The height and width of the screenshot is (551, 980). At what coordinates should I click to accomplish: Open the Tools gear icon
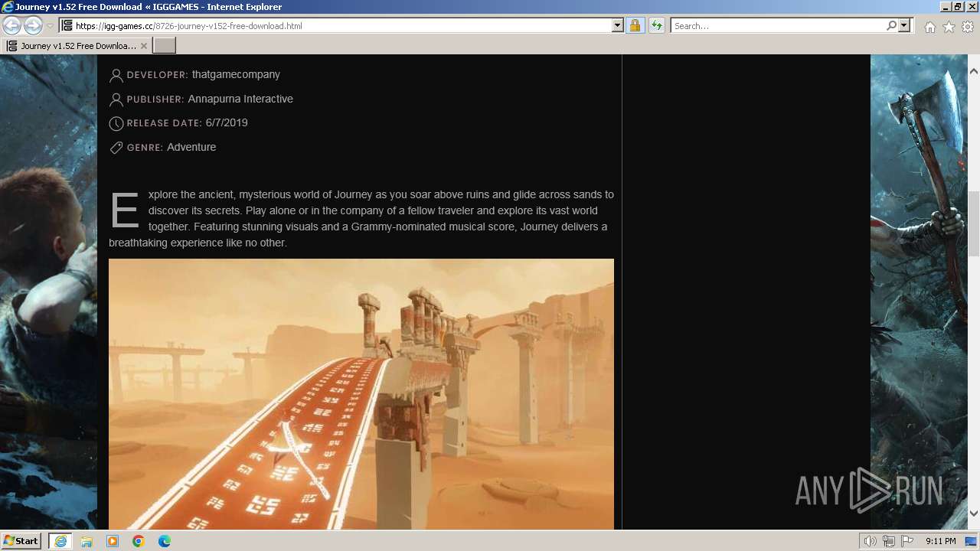(968, 27)
